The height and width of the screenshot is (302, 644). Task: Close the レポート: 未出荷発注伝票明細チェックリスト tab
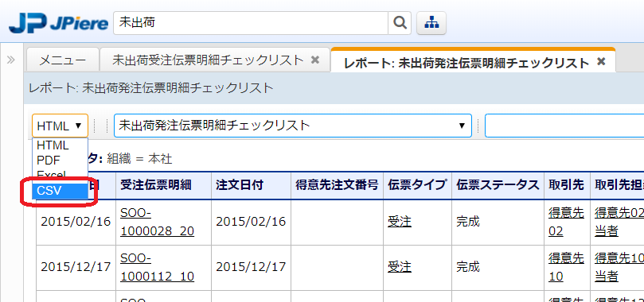(601, 62)
